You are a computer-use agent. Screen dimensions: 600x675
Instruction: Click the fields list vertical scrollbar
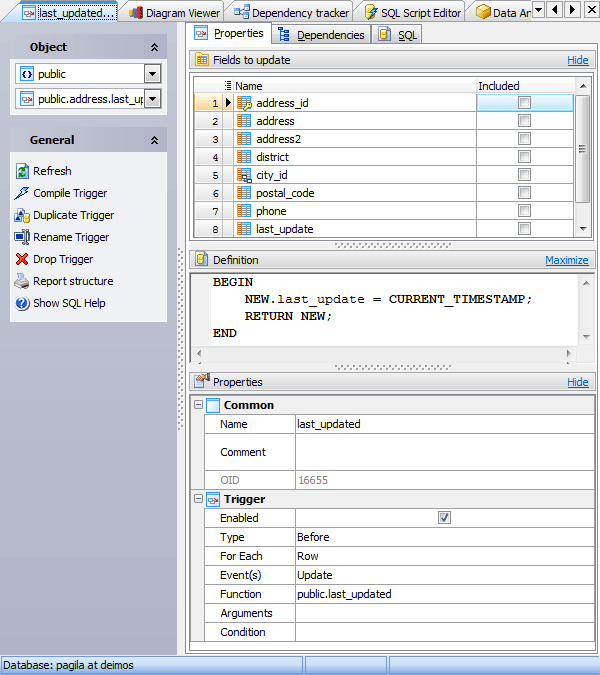point(582,149)
